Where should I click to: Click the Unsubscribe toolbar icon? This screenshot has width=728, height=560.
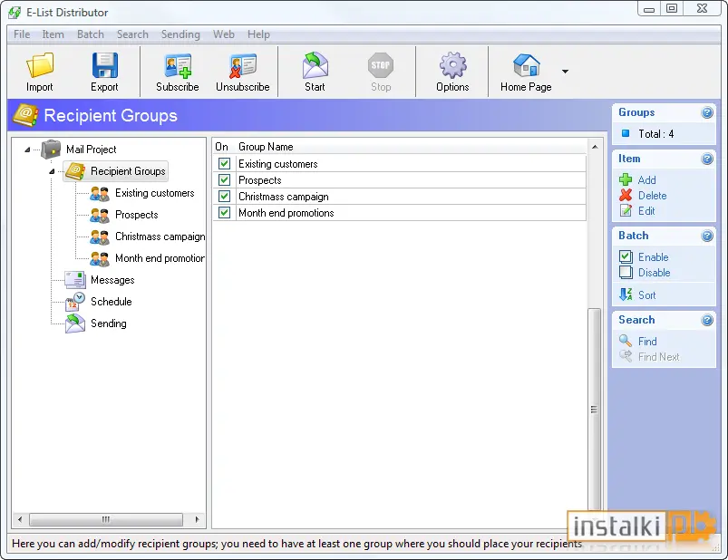[243, 66]
